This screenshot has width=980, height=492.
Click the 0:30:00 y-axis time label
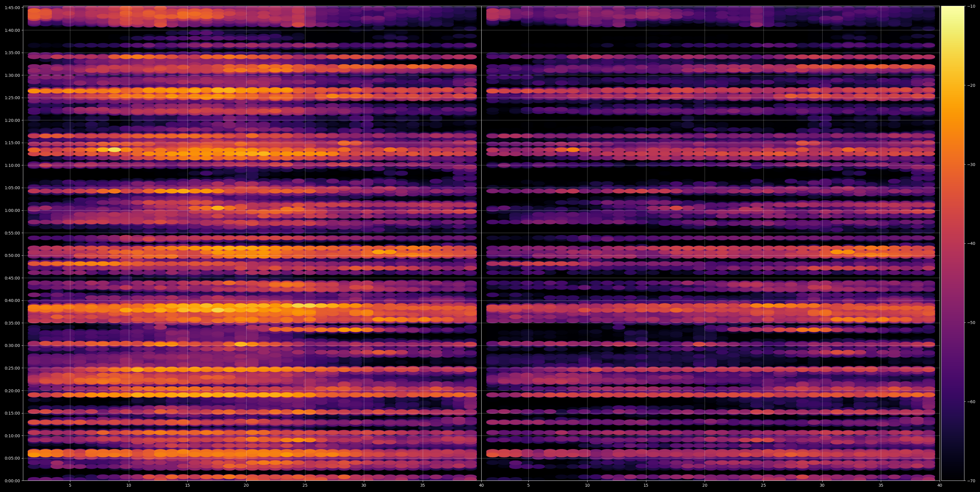point(12,345)
